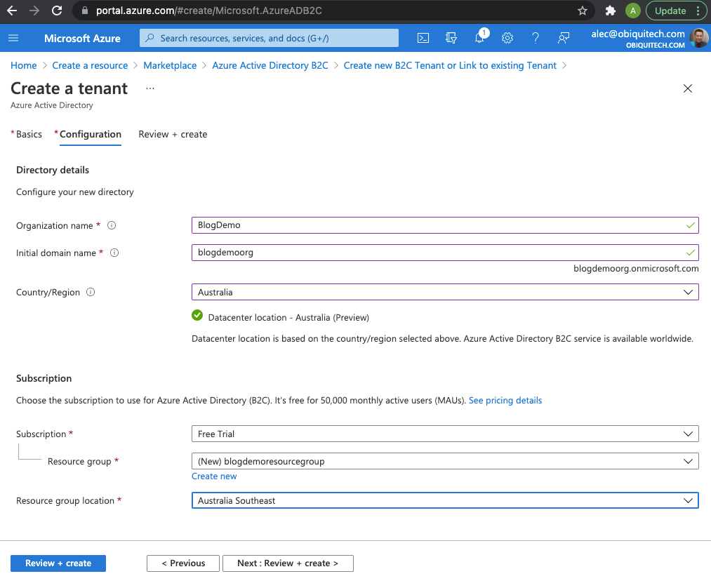Click the Datacenter location - Australia text

(288, 317)
